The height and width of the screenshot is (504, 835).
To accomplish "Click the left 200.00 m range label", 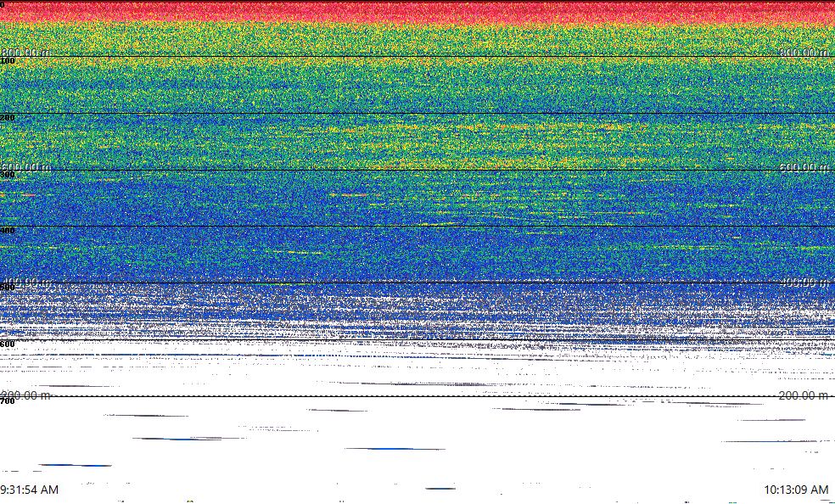I will click(x=25, y=395).
